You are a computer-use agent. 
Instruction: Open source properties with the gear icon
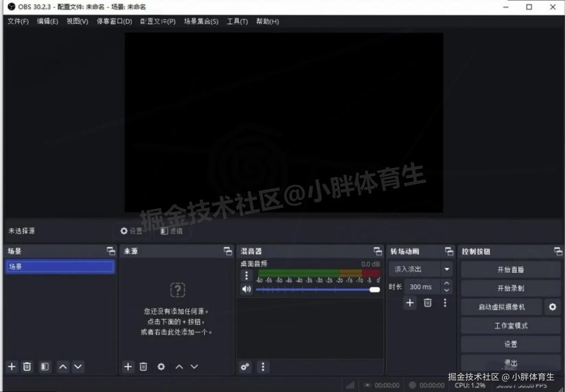161,367
